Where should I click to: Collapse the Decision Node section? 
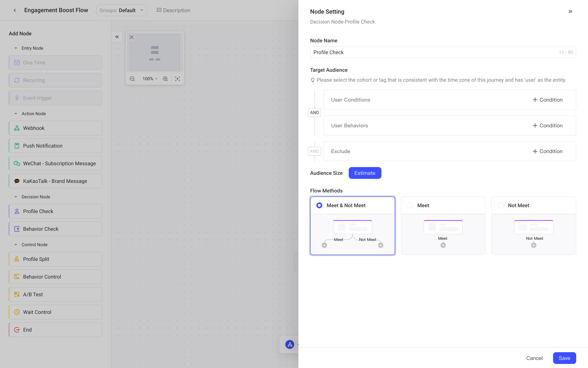(16, 197)
